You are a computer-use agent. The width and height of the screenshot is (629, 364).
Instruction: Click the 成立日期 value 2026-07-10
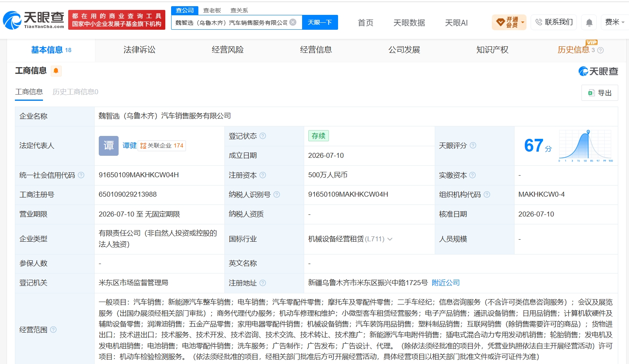point(326,156)
